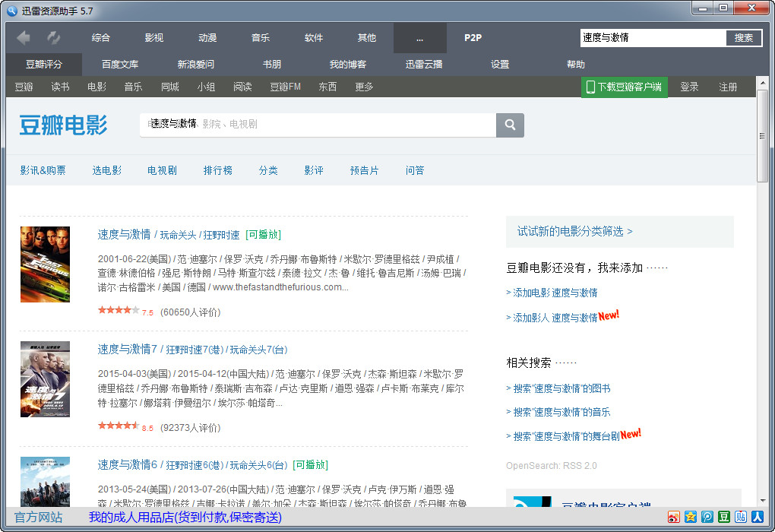
Task: Click the 速度与激情6 poster thumbnail
Action: [45, 482]
